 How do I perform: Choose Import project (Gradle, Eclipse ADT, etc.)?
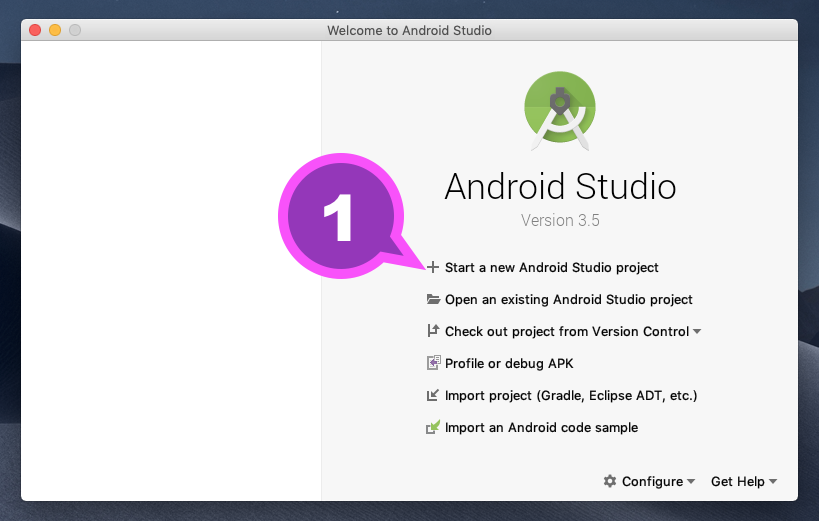tap(571, 396)
